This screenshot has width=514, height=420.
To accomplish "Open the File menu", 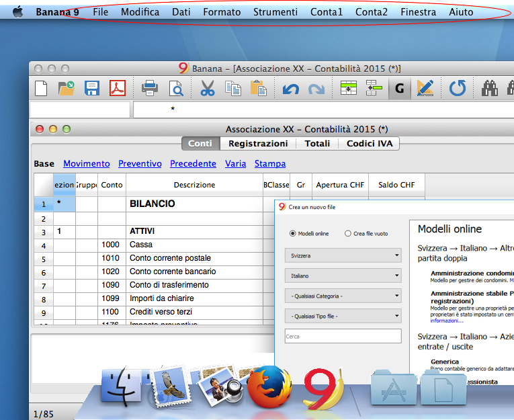I will click(100, 12).
